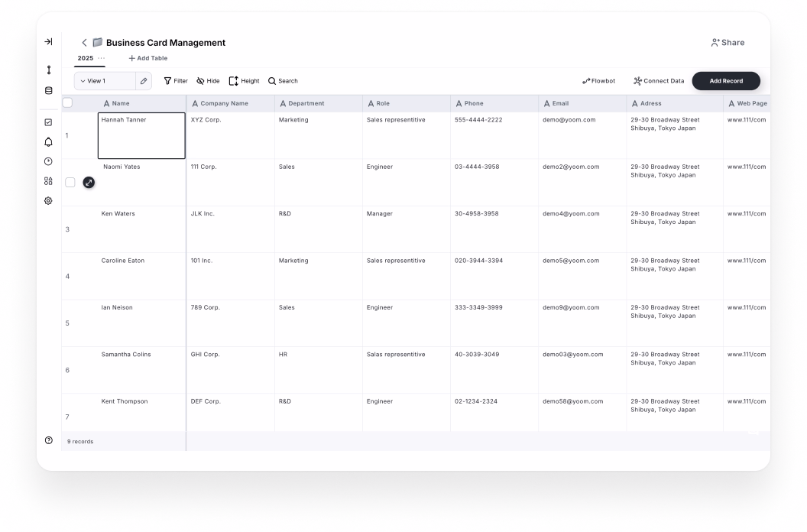Check the Naomi Yates row checkbox
This screenshot has width=807, height=532.
click(70, 183)
